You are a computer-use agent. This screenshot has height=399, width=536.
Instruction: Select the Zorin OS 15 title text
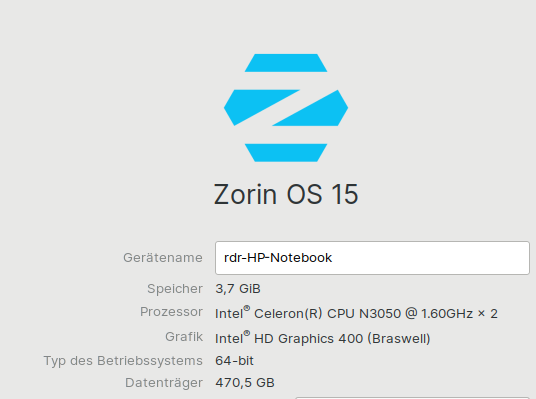(x=286, y=194)
